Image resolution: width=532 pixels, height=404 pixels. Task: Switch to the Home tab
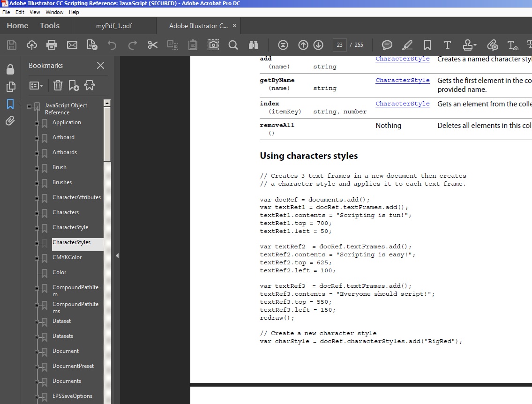coord(17,25)
